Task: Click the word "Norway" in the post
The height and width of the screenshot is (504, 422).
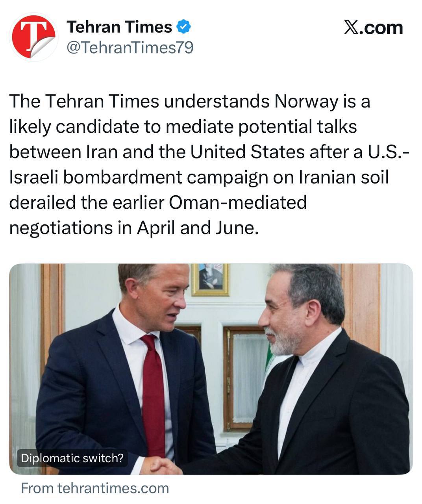Action: click(306, 102)
